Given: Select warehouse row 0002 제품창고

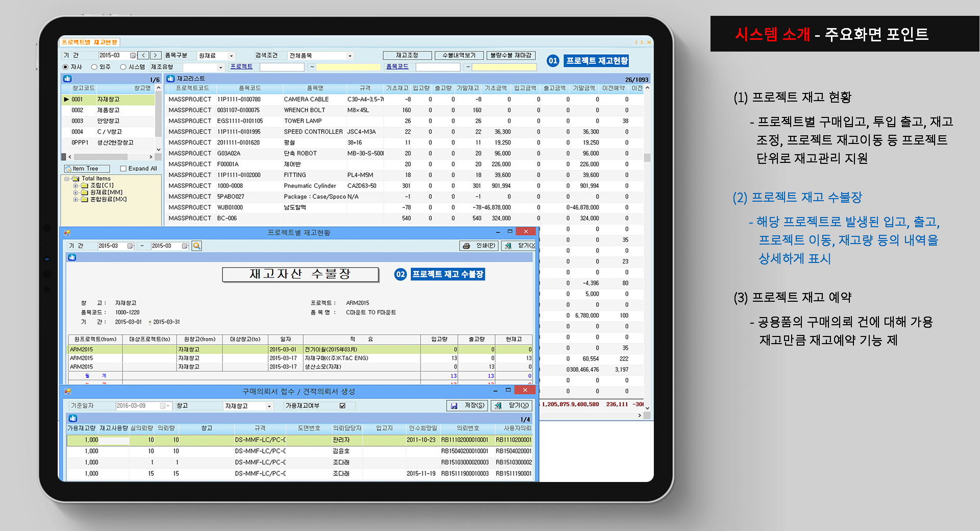Looking at the screenshot, I should tap(108, 110).
